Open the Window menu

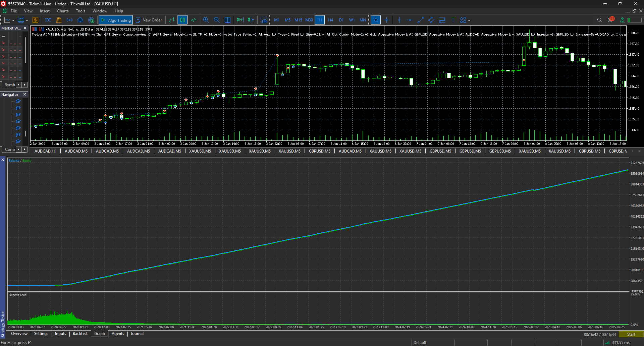coord(100,11)
